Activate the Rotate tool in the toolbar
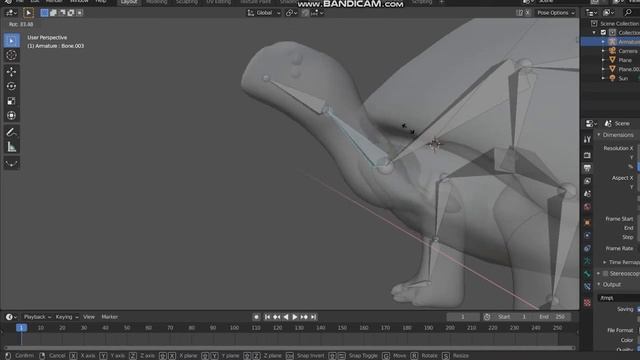 pyautogui.click(x=11, y=86)
